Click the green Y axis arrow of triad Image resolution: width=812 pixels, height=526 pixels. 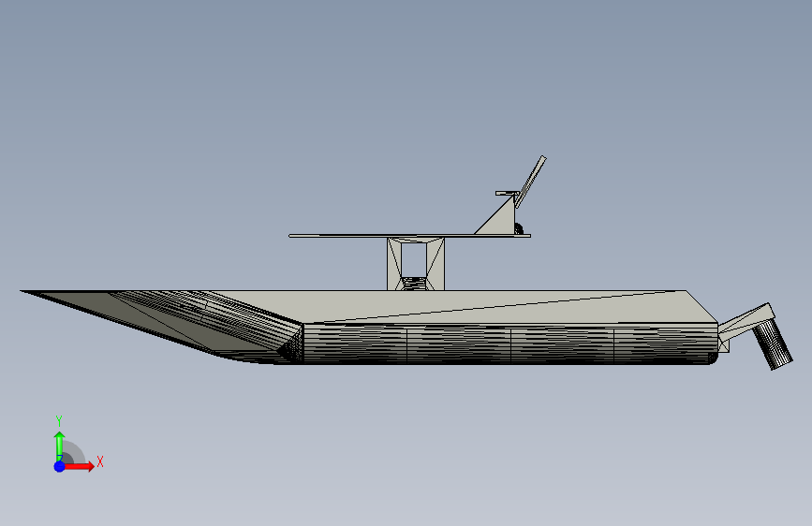60,446
